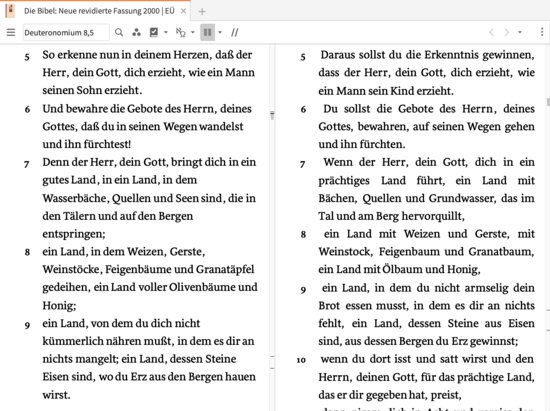Click the word 'entspringen;'
The image size is (550, 411).
click(74, 234)
